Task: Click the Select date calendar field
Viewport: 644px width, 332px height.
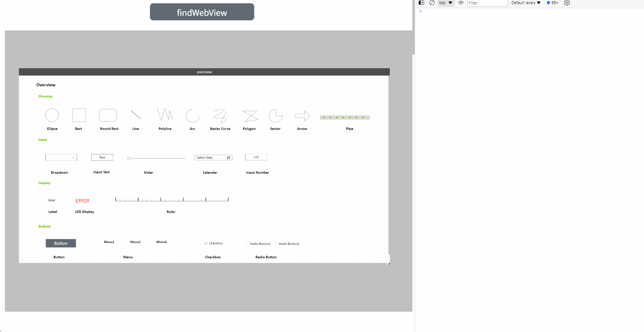Action: click(213, 158)
